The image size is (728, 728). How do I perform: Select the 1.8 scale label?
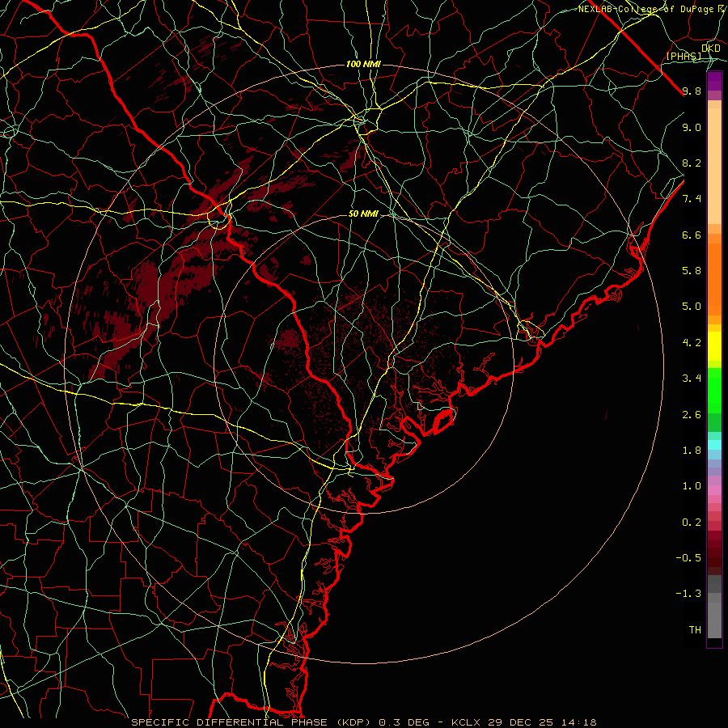(x=692, y=451)
